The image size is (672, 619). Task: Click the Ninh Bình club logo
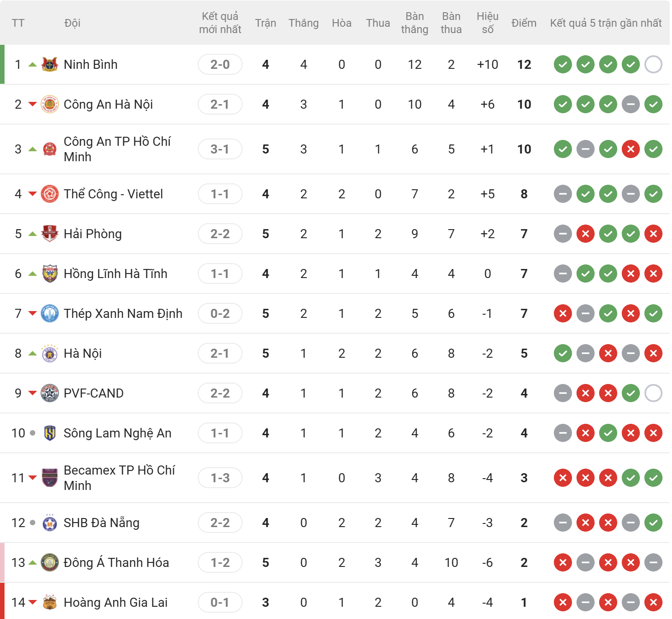click(x=50, y=64)
